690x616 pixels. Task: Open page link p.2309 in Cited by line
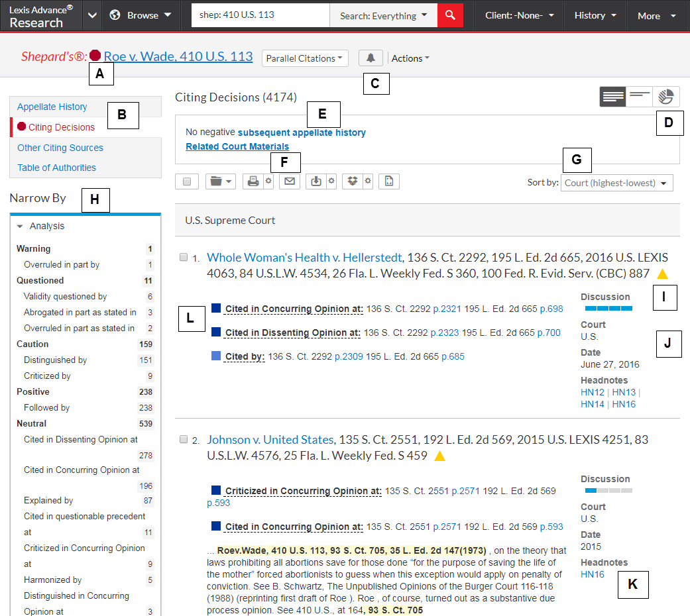(349, 356)
